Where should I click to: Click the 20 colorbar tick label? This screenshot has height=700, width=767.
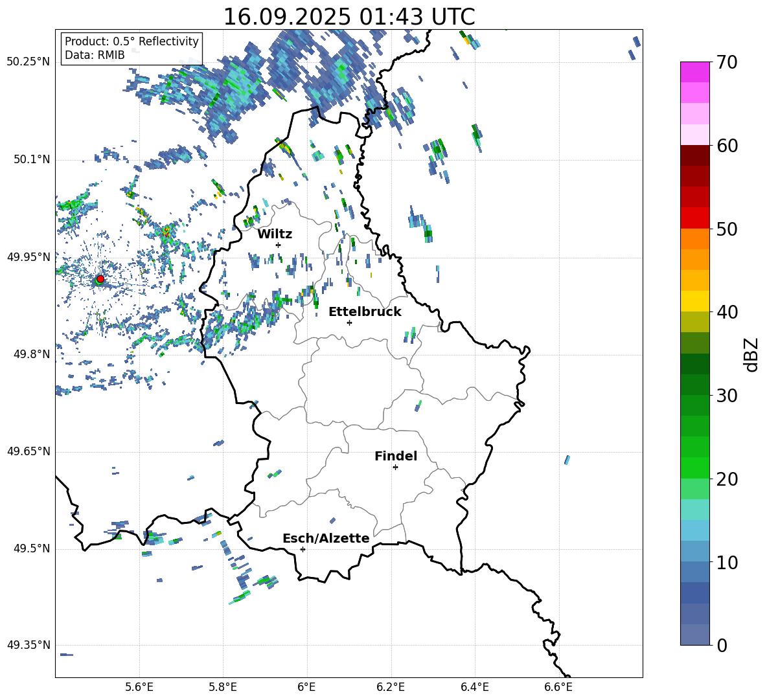[x=726, y=479]
